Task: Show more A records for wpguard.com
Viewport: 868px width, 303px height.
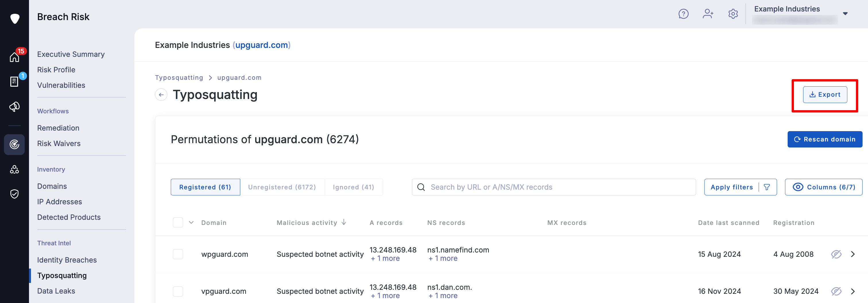Action: (x=385, y=259)
